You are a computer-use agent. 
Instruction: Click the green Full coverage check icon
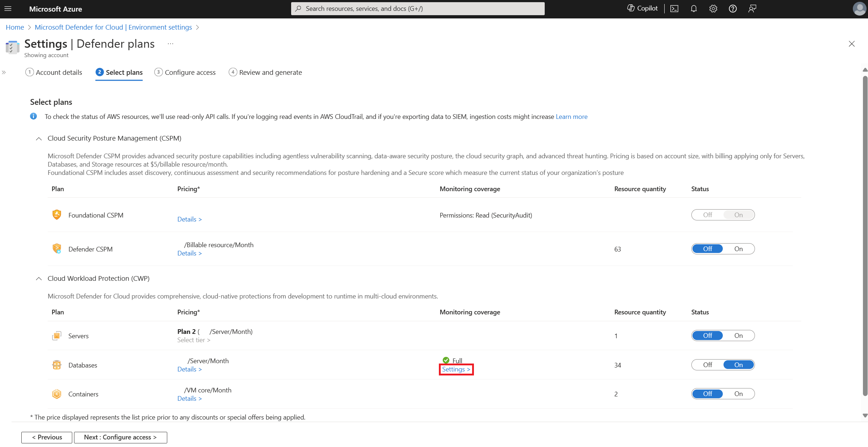[446, 360]
